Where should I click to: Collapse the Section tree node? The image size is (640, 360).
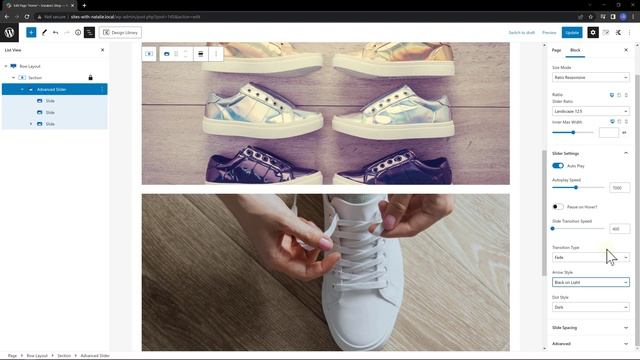point(13,78)
